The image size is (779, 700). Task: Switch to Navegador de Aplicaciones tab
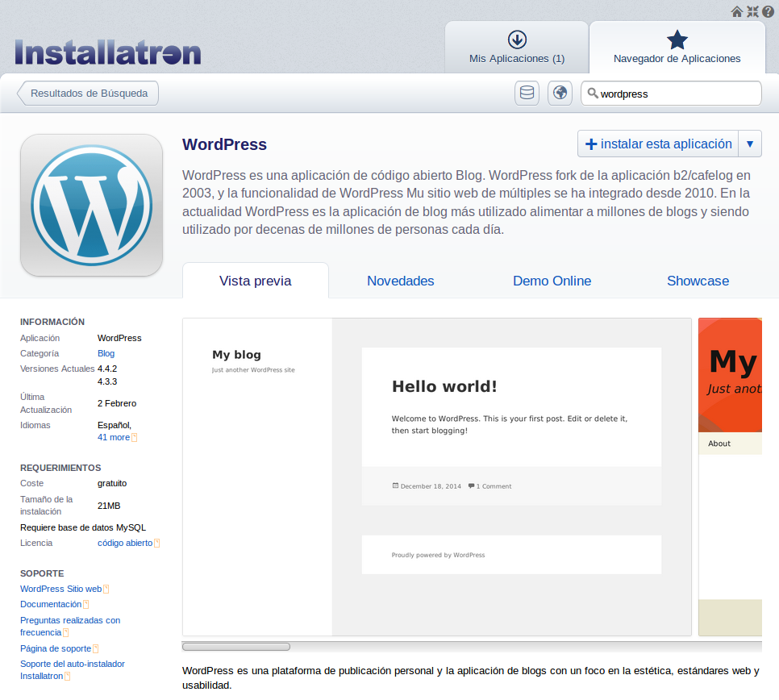(x=677, y=48)
